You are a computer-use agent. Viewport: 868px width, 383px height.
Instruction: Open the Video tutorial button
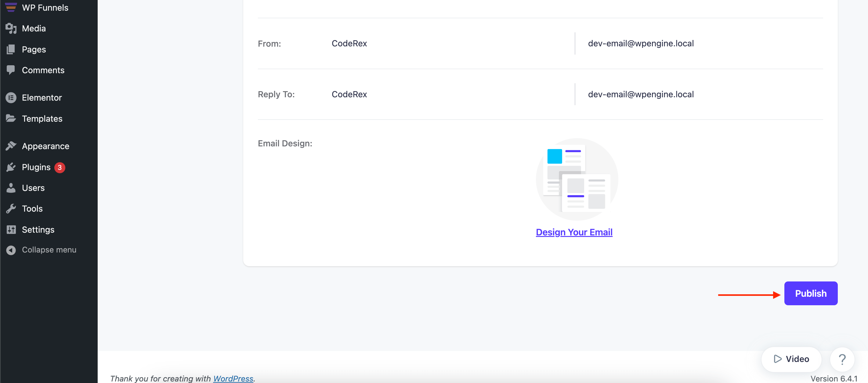[791, 359]
